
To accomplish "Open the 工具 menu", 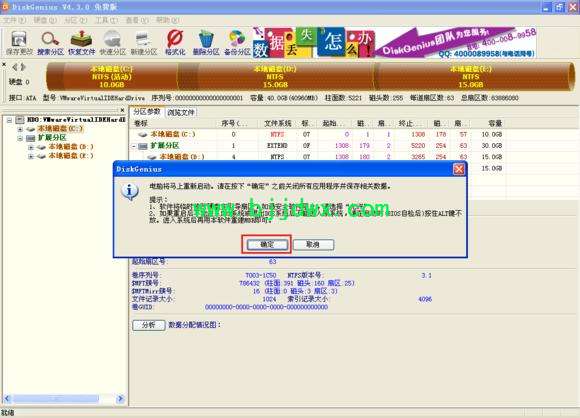I will tap(107, 20).
